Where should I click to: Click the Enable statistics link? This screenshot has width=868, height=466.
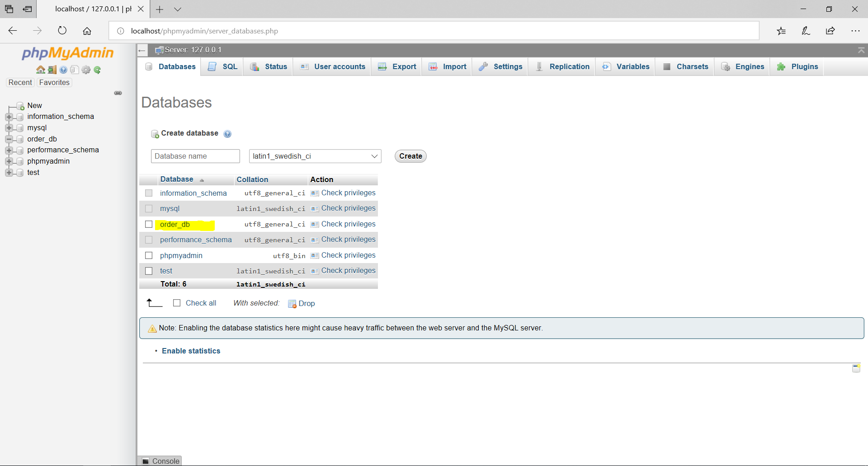click(x=191, y=351)
